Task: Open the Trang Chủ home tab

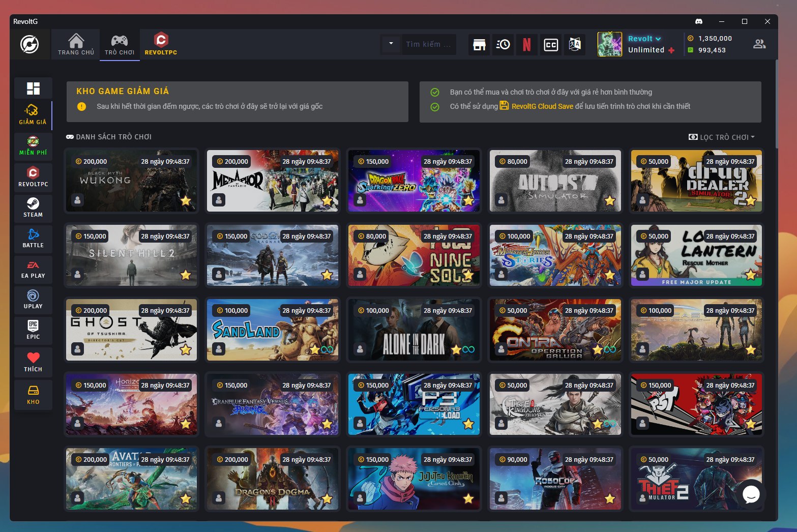Action: point(76,44)
